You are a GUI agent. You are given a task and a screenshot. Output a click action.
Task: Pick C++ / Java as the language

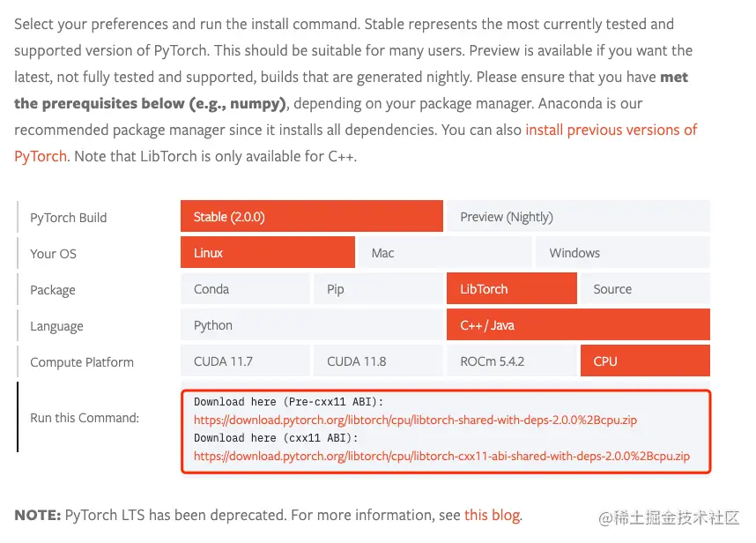coord(578,325)
